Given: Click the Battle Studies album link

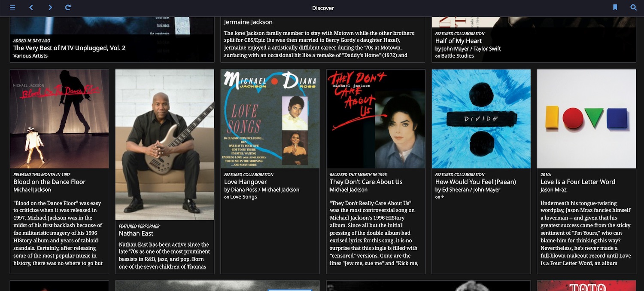Looking at the screenshot, I should pyautogui.click(x=457, y=56).
